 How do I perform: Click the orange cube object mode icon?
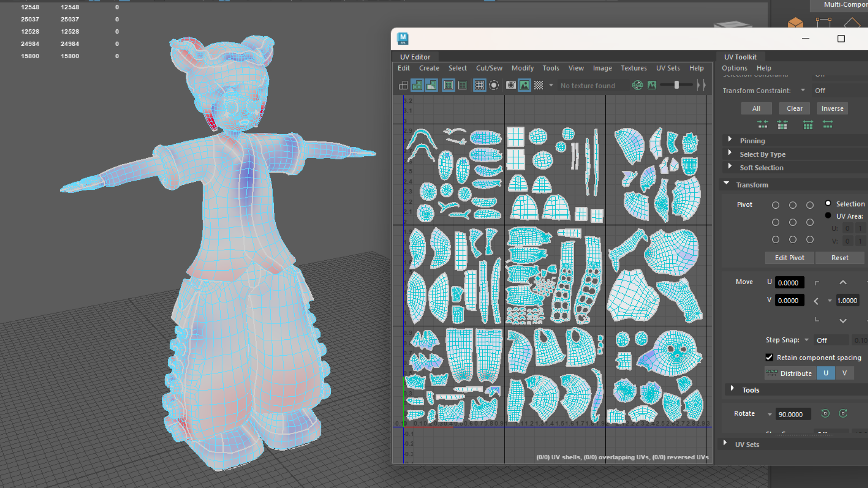[x=795, y=23]
